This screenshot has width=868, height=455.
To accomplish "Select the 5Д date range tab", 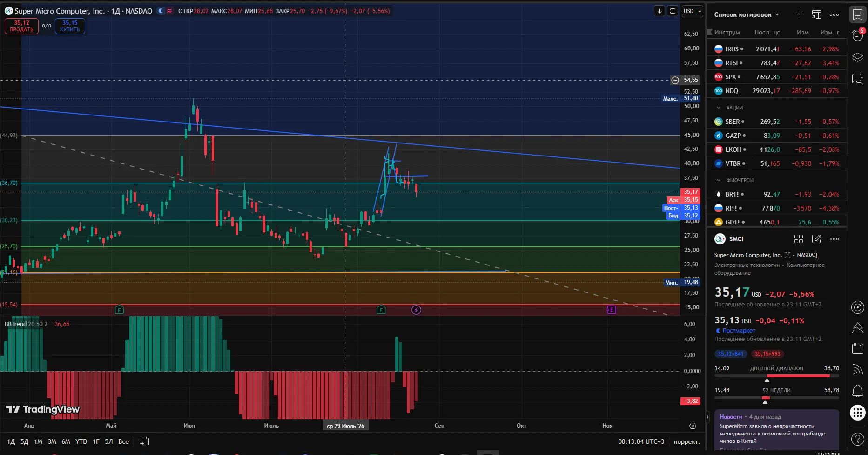I will [x=24, y=441].
